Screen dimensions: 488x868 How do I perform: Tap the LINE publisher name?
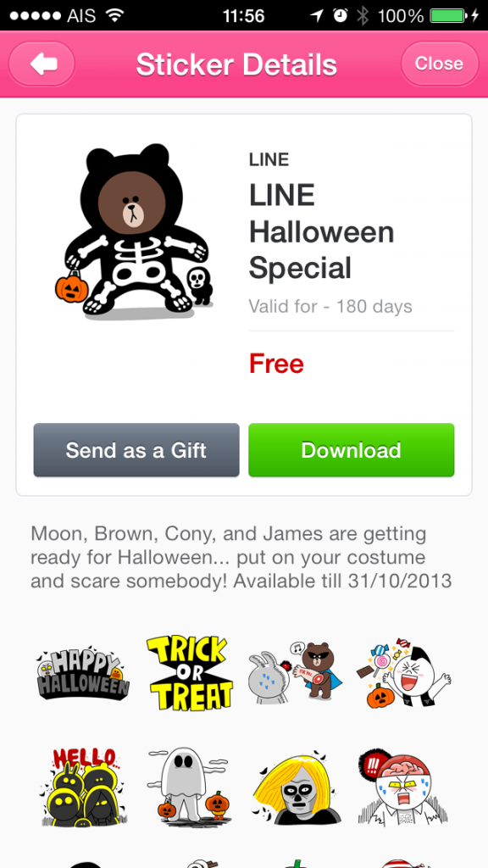269,159
